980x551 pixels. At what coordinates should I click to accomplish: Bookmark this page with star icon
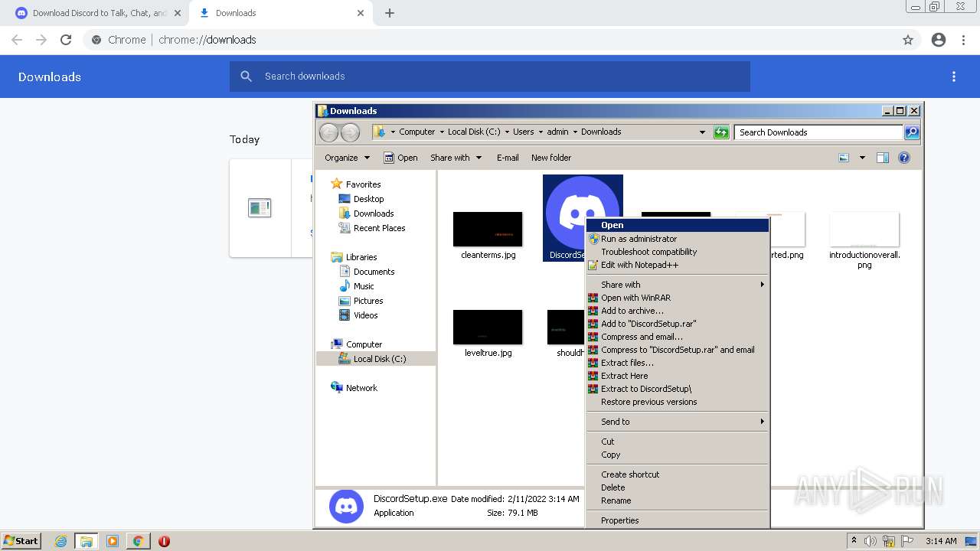coord(908,40)
